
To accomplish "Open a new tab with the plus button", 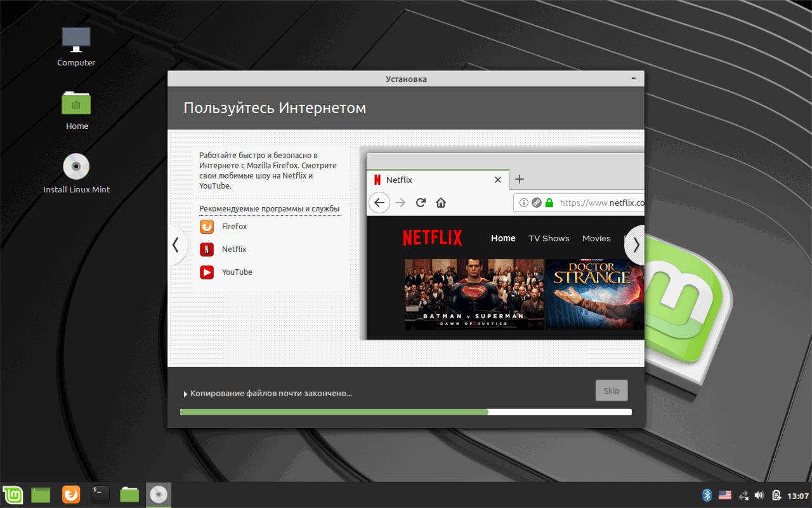I will 519,179.
